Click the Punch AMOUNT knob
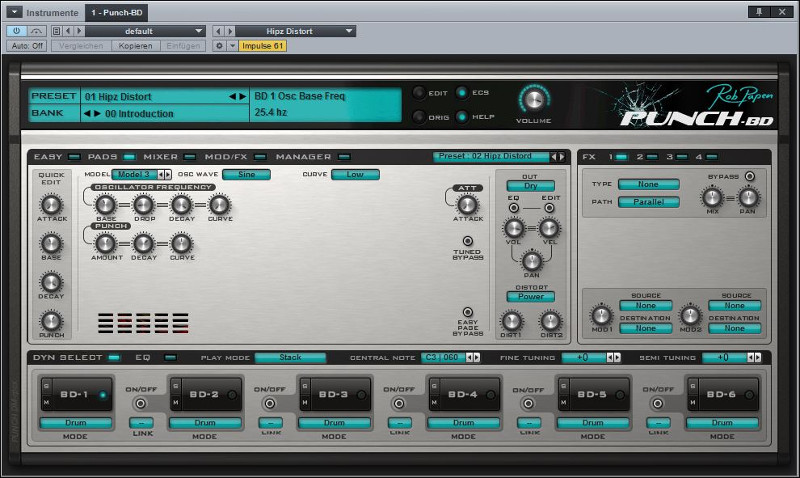 pyautogui.click(x=105, y=244)
